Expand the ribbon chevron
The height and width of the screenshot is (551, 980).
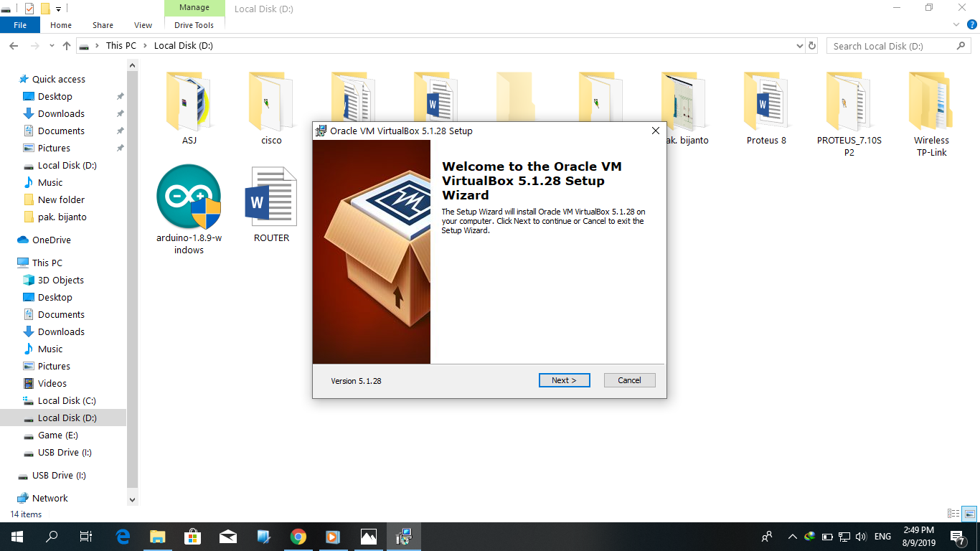[x=956, y=25]
